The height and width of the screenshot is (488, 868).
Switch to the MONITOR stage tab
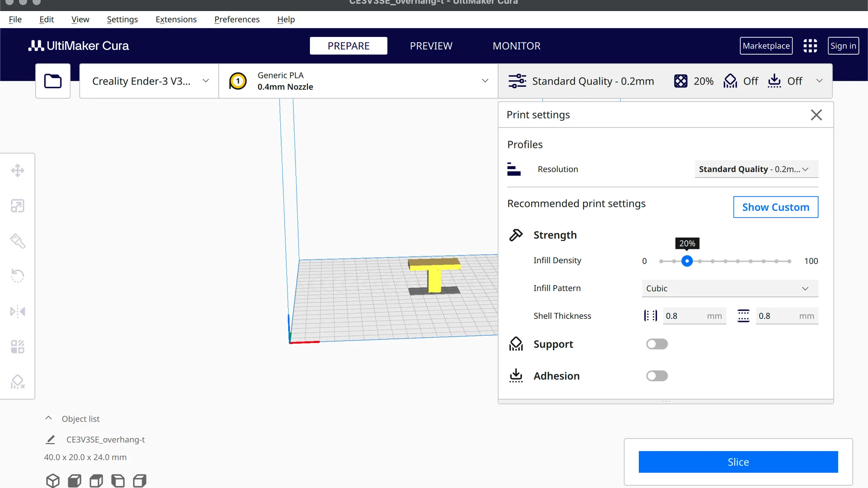point(516,46)
